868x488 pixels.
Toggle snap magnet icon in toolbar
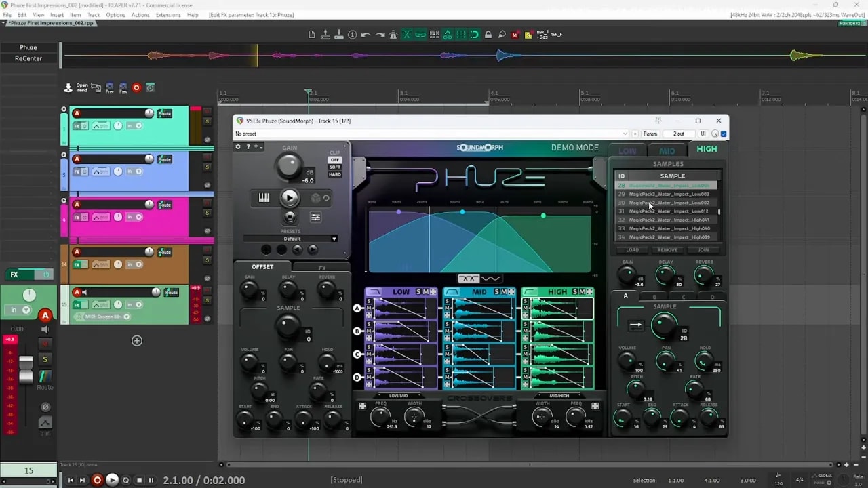(475, 35)
